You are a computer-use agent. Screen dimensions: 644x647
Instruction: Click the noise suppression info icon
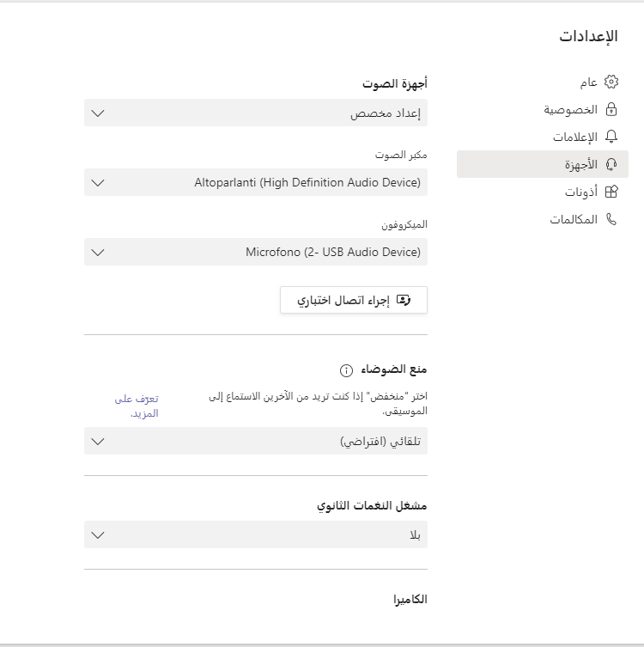346,370
